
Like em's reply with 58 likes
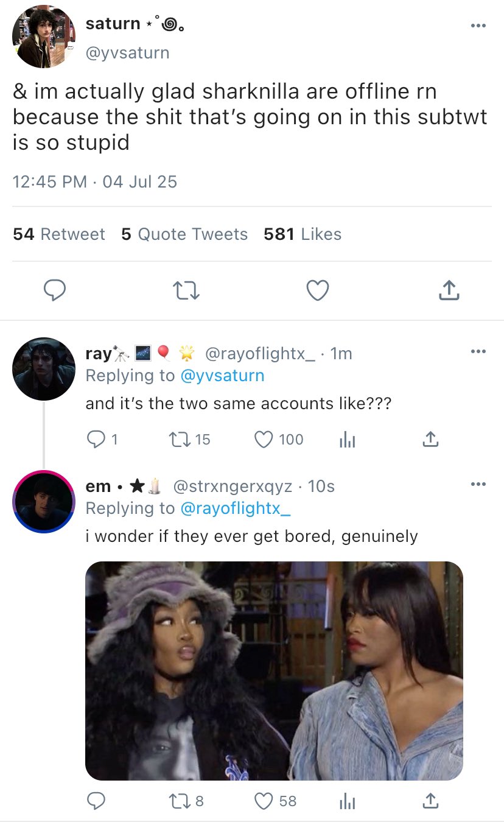point(264,801)
